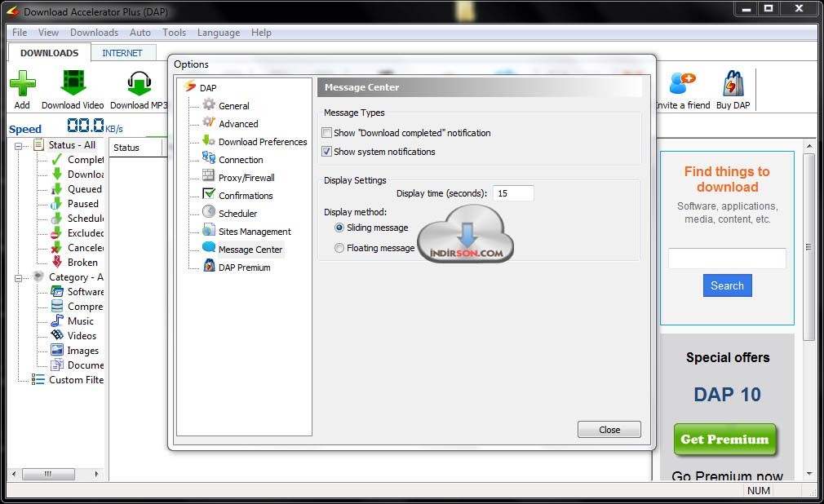Select Floating message display method

click(339, 248)
